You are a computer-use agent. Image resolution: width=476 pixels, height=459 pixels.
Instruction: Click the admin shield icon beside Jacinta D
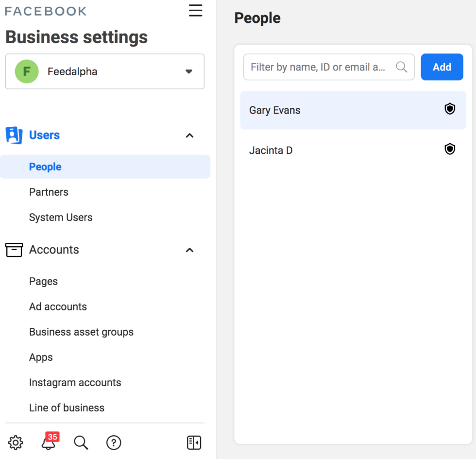coord(449,149)
